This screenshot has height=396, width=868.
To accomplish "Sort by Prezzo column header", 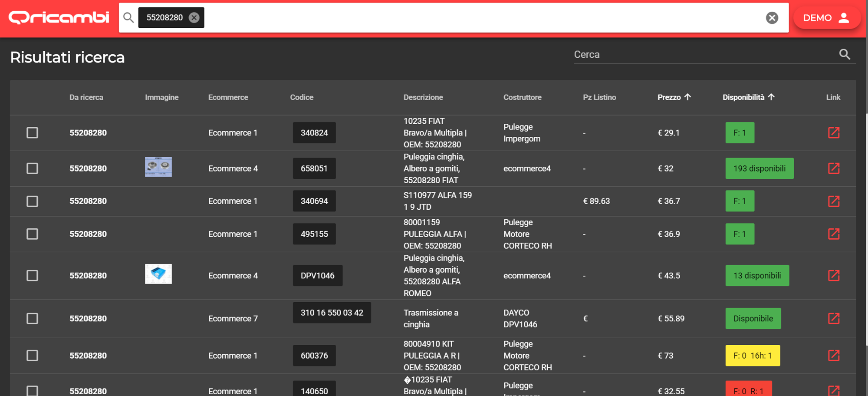I will click(x=674, y=97).
